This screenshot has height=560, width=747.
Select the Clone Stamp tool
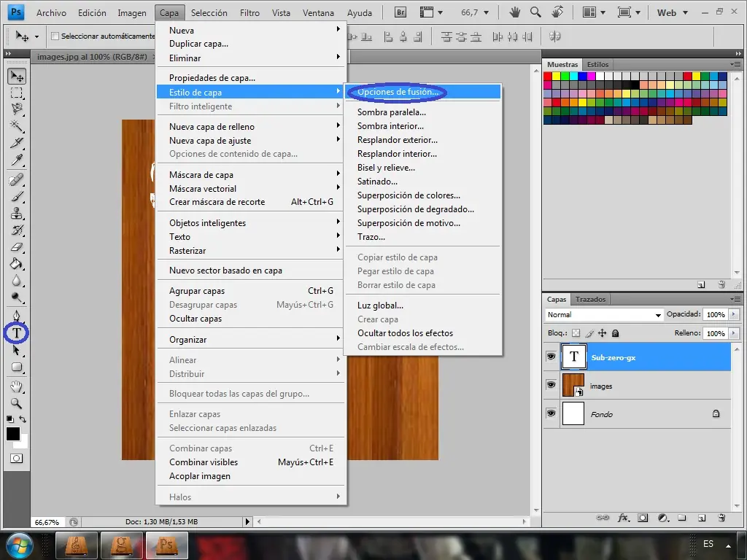[17, 213]
